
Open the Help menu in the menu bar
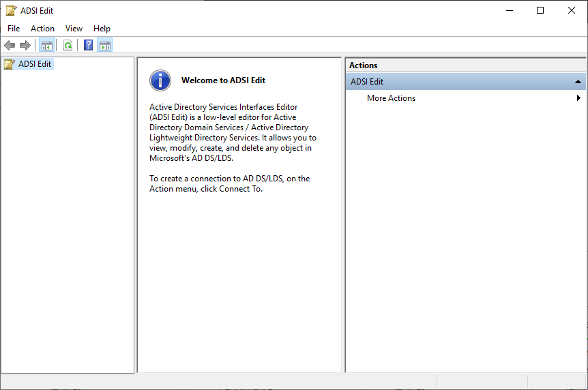click(x=102, y=29)
